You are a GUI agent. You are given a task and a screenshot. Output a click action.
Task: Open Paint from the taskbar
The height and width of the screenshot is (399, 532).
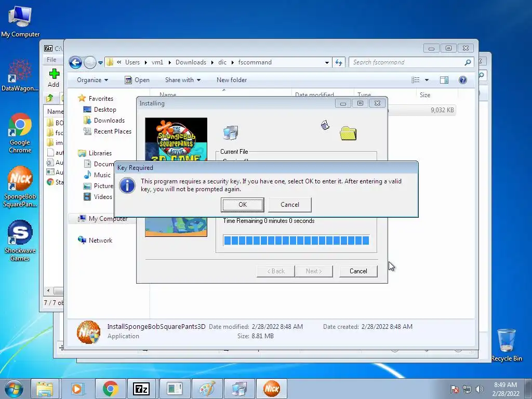[x=207, y=389]
